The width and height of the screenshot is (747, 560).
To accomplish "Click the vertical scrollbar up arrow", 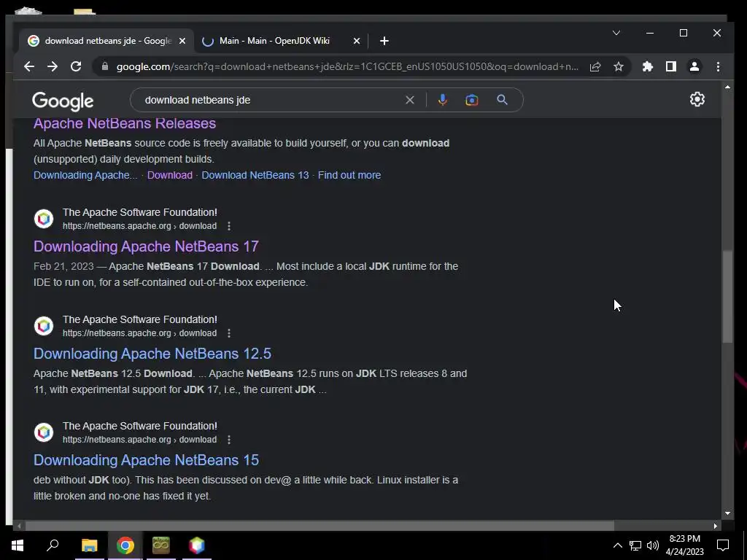I will point(727,87).
